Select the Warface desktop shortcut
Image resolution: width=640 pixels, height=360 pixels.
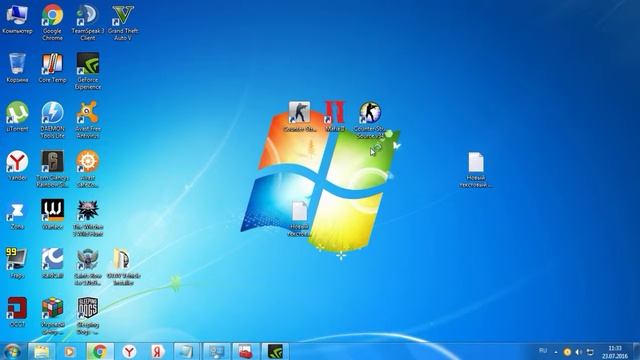pos(52,215)
